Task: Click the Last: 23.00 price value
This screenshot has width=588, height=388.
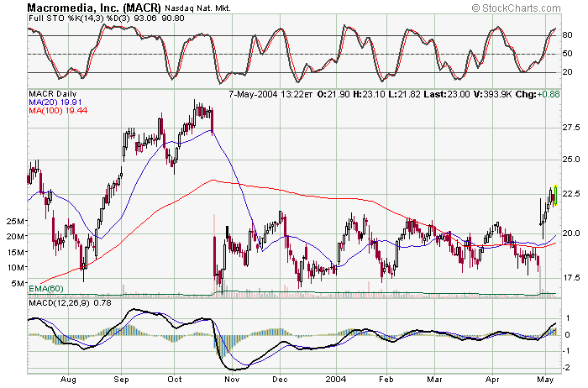Action: tap(447, 94)
